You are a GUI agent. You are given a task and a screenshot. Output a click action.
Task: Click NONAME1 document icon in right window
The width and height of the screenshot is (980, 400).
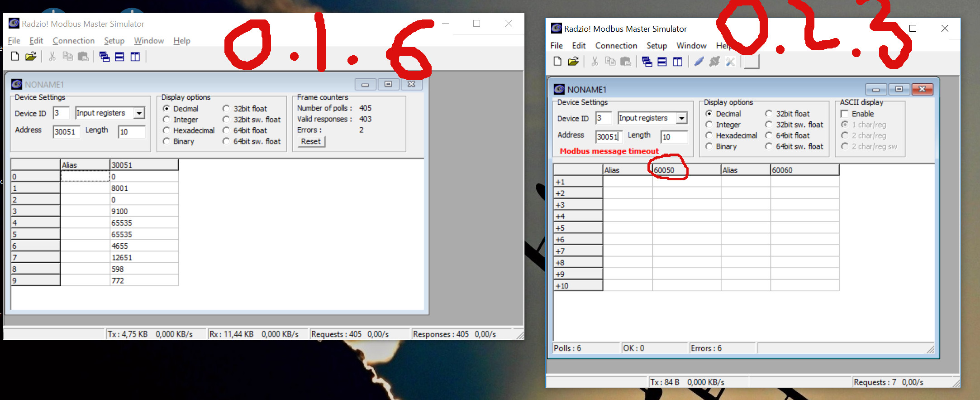[559, 89]
